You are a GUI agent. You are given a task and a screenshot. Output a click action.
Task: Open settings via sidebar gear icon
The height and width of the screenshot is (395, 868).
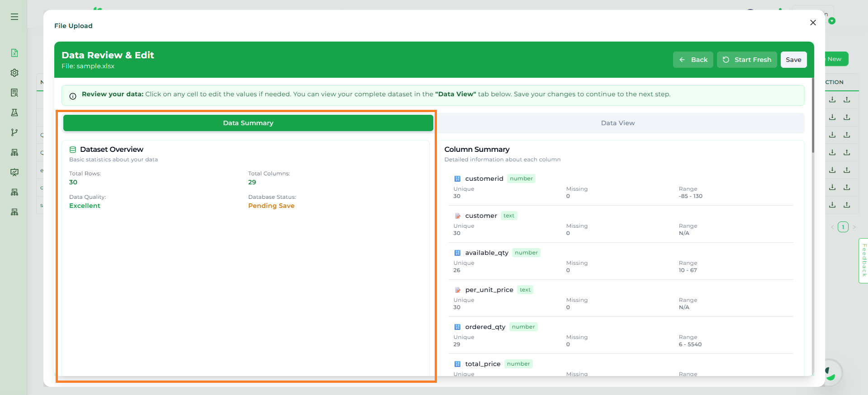[14, 73]
